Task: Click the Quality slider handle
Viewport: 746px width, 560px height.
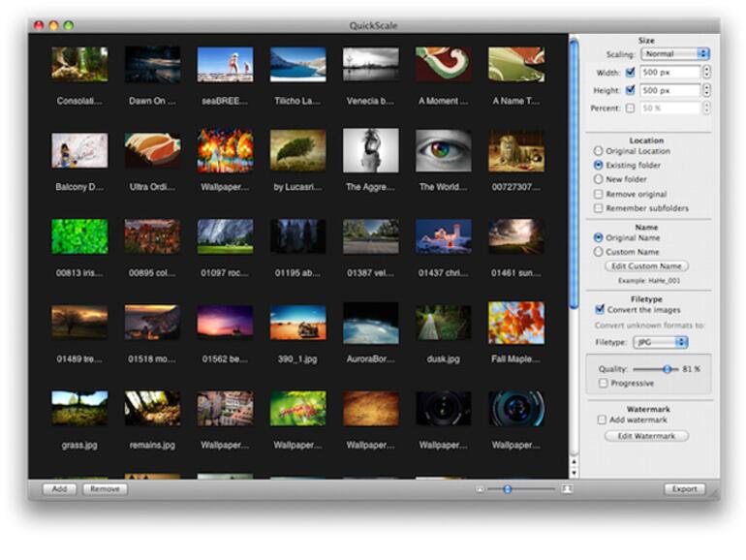Action: pos(667,369)
